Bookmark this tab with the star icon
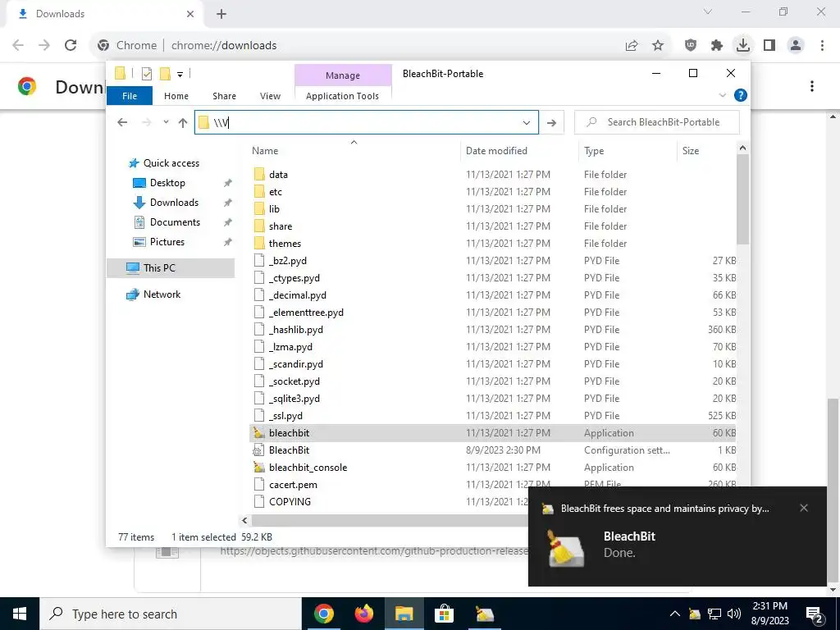The image size is (840, 630). (658, 46)
